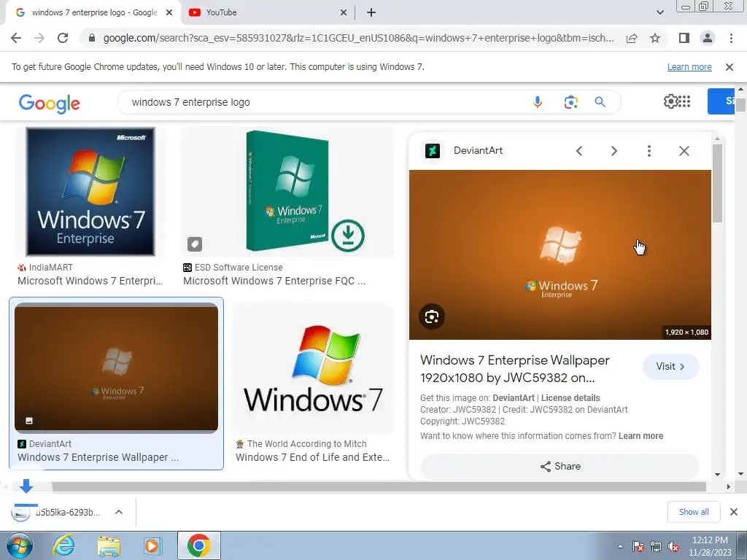Click the muted volume tray icon
The height and width of the screenshot is (560, 747).
pos(673,547)
